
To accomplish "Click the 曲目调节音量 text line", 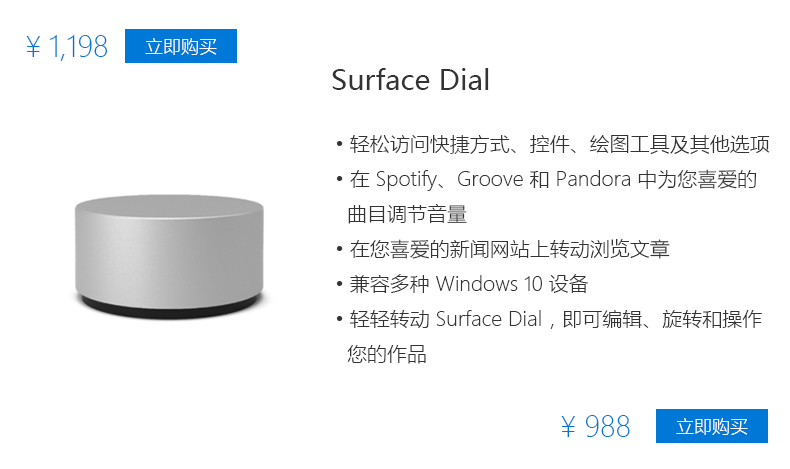I will (x=407, y=214).
